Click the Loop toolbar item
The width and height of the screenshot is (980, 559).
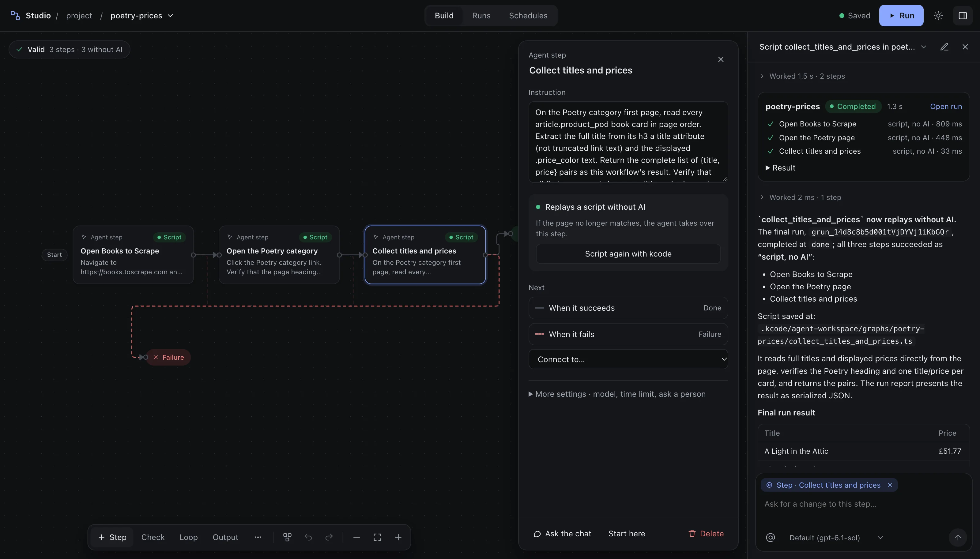(x=189, y=537)
